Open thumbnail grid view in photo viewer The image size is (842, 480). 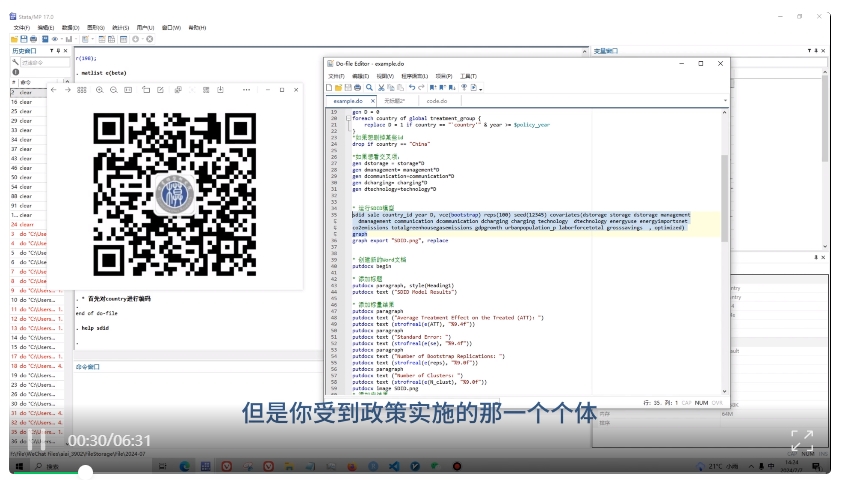pos(82,90)
